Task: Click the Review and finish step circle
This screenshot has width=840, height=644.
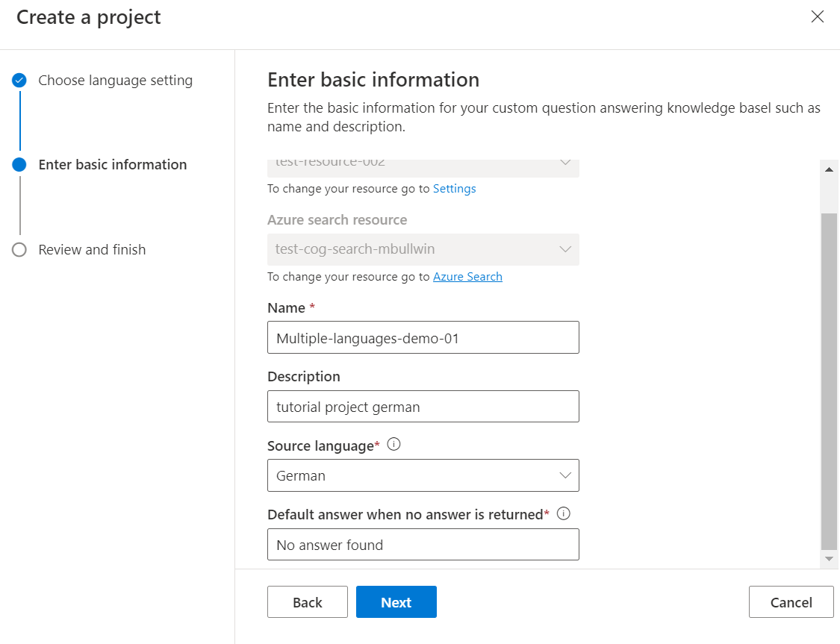Action: pyautogui.click(x=20, y=250)
